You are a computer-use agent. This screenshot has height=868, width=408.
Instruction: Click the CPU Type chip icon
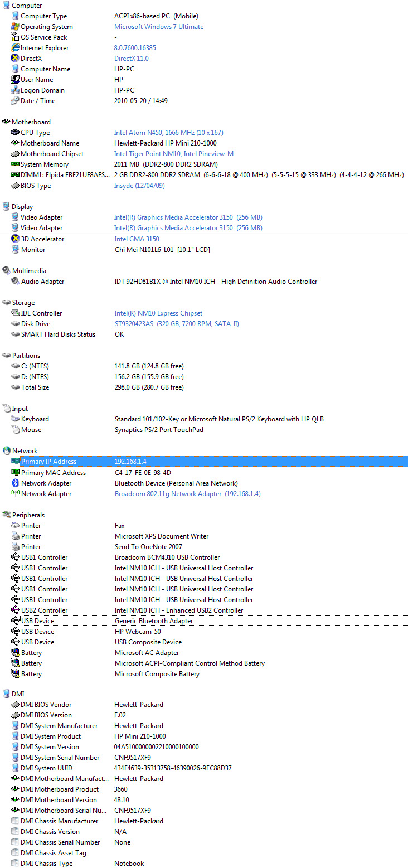coord(15,133)
